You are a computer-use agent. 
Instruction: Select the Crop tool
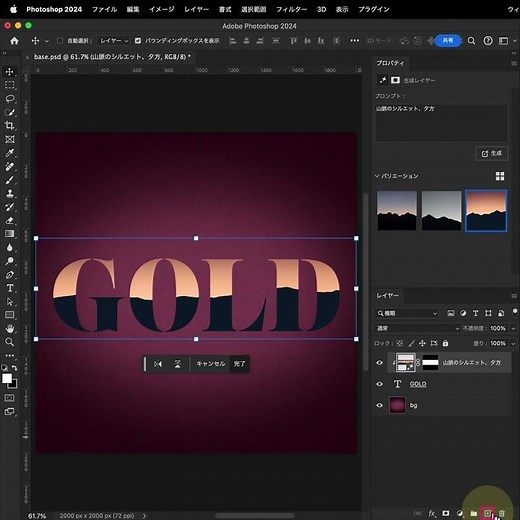coord(9,126)
